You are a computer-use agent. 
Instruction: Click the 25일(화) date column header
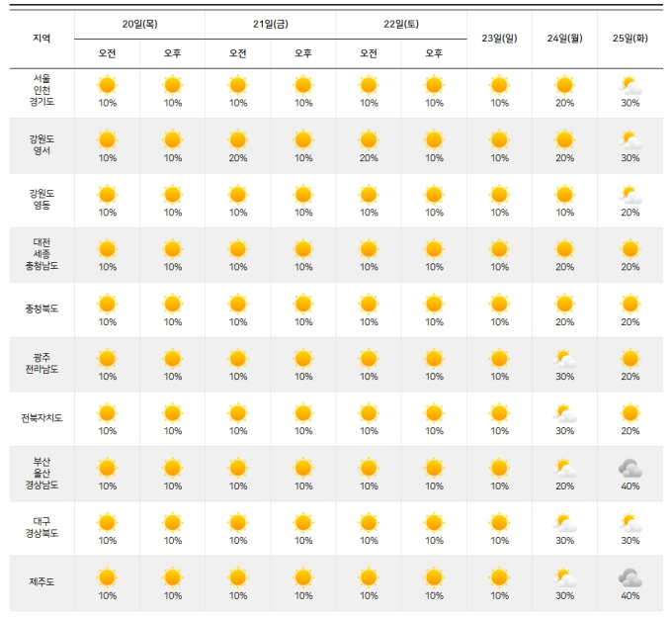630,39
